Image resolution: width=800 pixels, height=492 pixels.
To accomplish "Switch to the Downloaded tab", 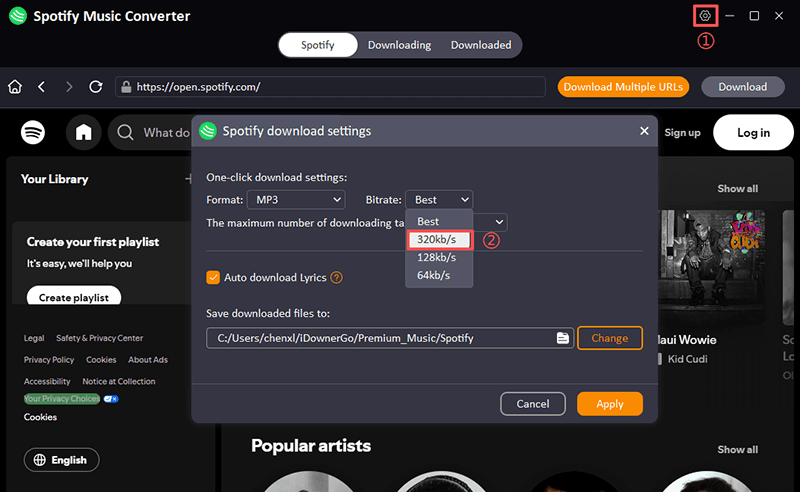I will [481, 45].
